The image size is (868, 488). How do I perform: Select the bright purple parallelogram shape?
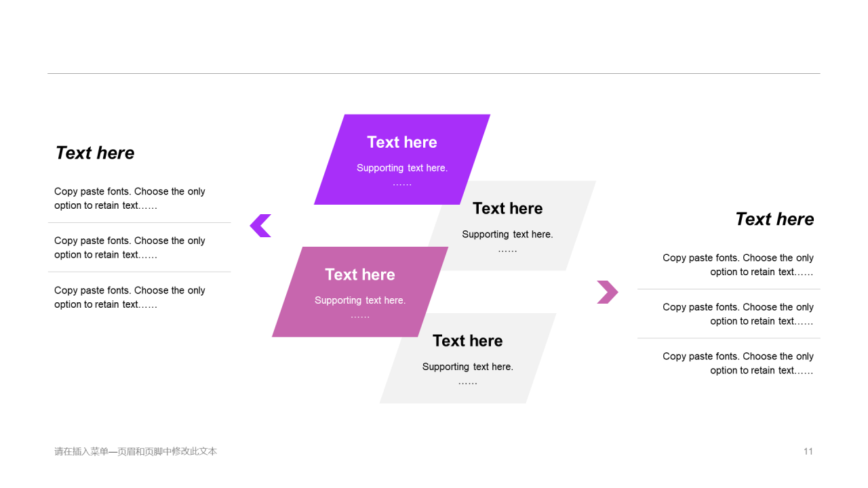pyautogui.click(x=402, y=159)
